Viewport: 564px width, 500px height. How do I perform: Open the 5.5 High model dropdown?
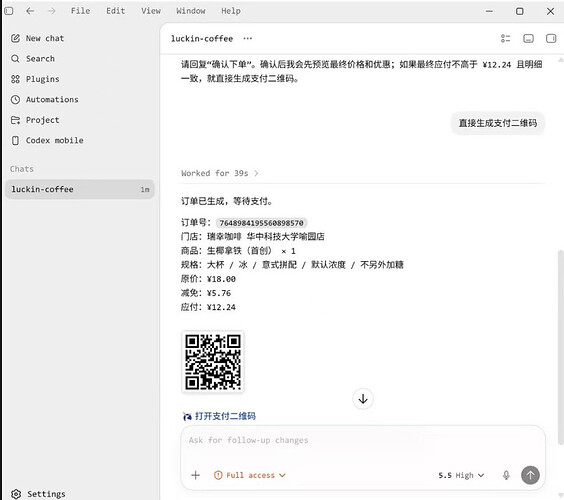pyautogui.click(x=461, y=476)
